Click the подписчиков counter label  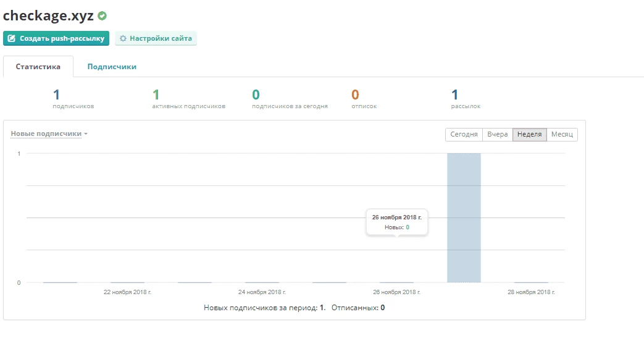[73, 106]
